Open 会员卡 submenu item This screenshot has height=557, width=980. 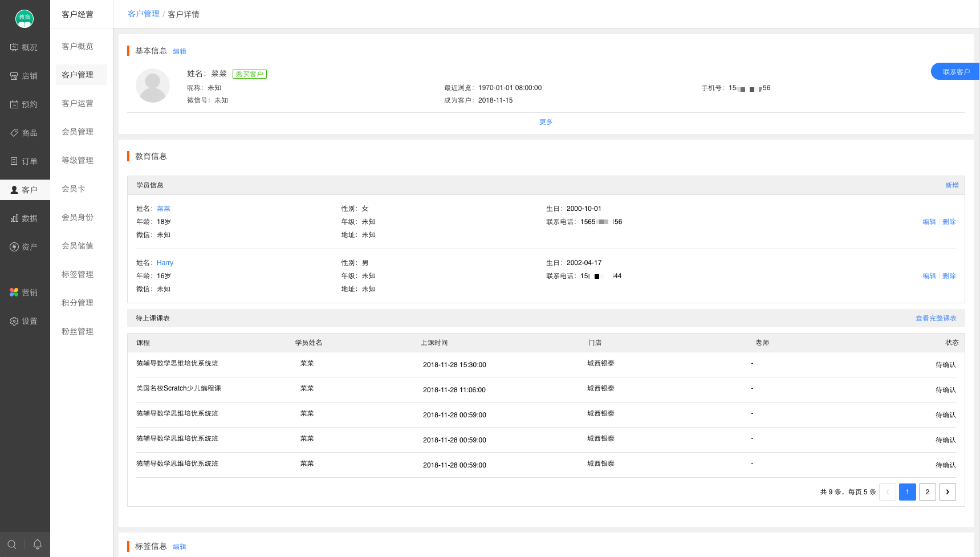click(x=74, y=189)
